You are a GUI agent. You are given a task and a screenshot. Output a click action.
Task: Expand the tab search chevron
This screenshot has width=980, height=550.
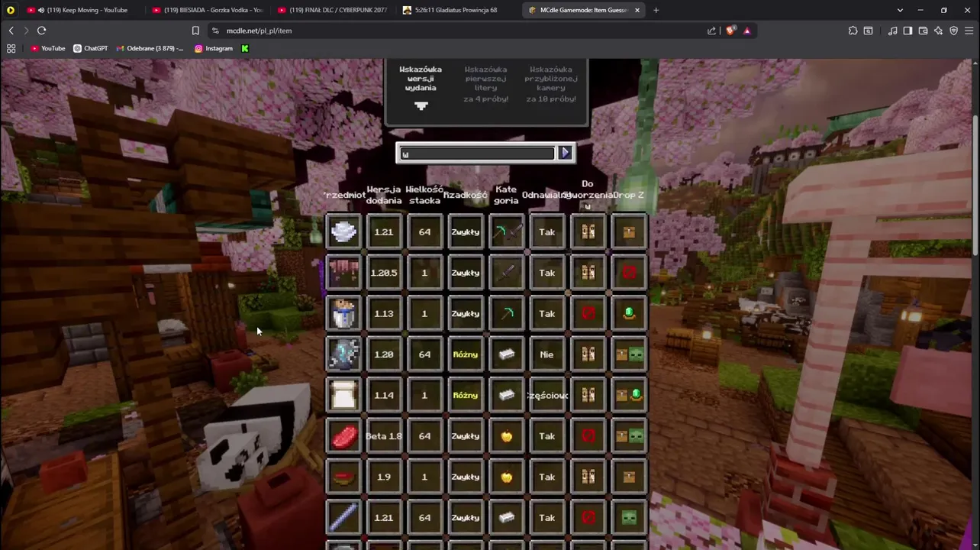[900, 10]
